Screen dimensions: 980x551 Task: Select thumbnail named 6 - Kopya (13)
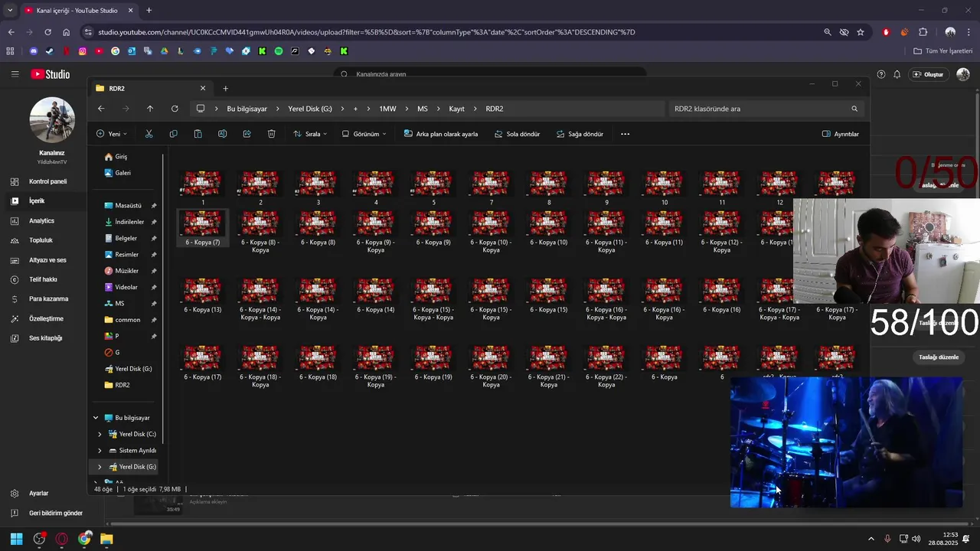click(203, 295)
